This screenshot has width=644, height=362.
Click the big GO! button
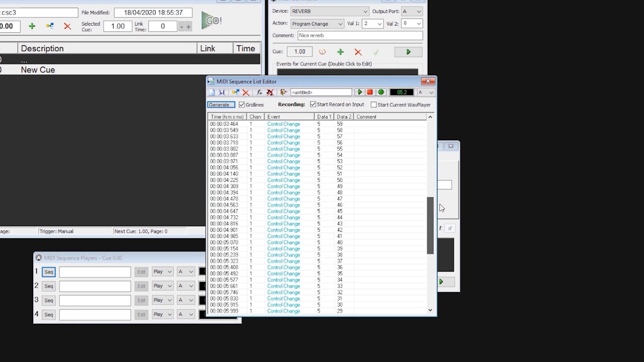211,21
